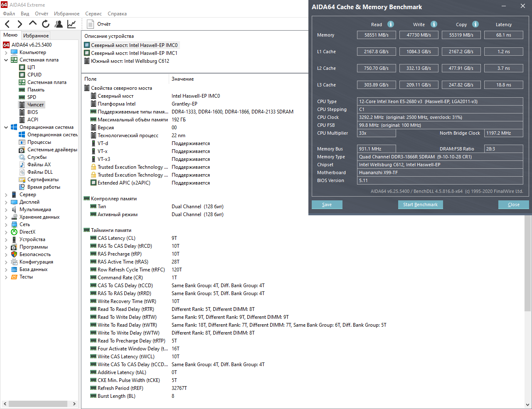Select the SPD tree item

pyautogui.click(x=32, y=97)
